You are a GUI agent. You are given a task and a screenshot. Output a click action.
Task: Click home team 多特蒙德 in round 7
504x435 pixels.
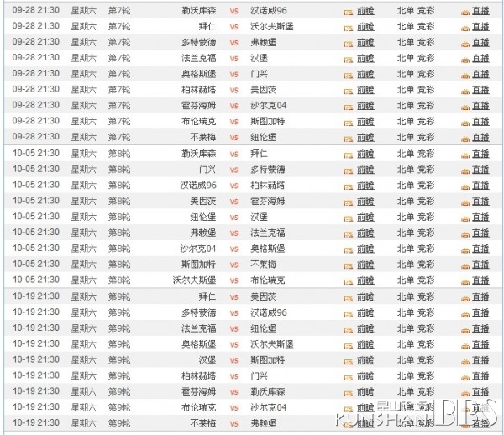click(x=199, y=42)
